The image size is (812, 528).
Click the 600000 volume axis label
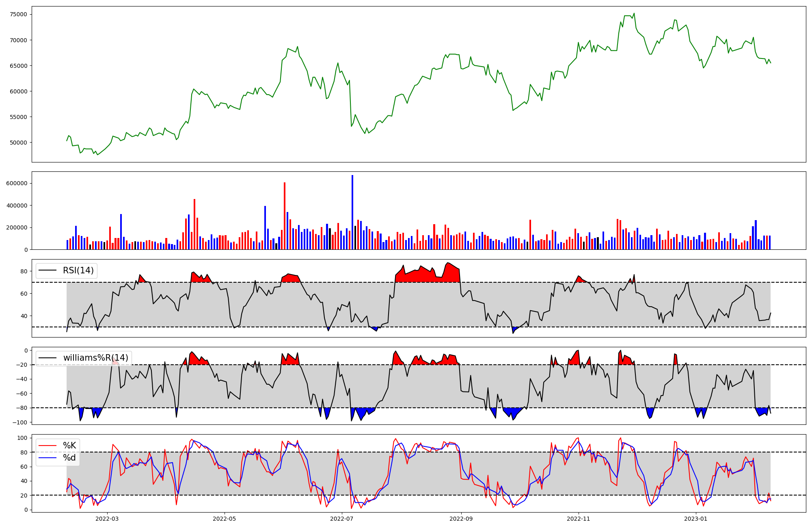coord(17,183)
